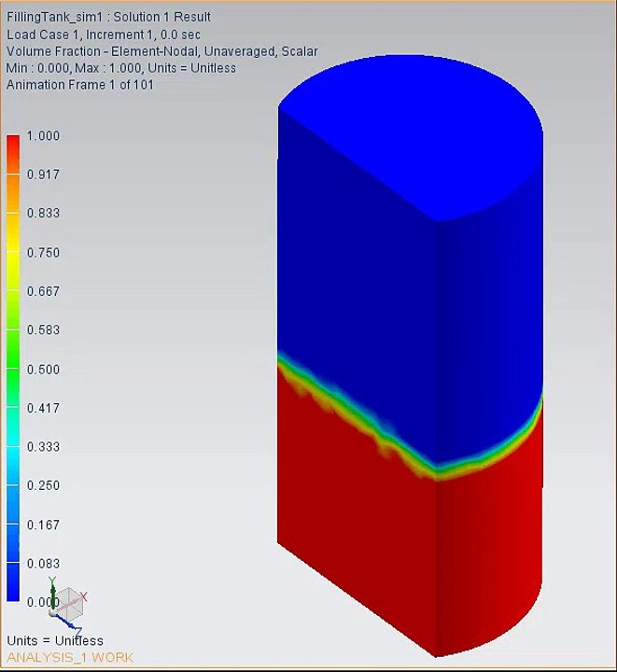This screenshot has width=617, height=672.
Task: Click the blue 0.000 legend color band
Action: (13, 581)
